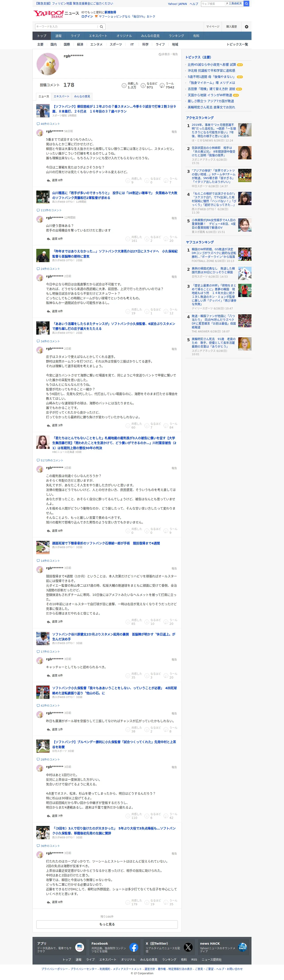Open thumbnail of access ranking item 1

click(245, 130)
